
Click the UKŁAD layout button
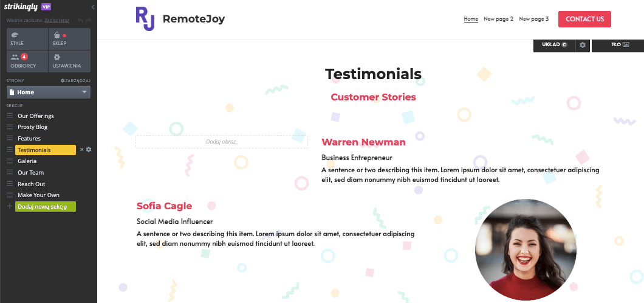555,45
